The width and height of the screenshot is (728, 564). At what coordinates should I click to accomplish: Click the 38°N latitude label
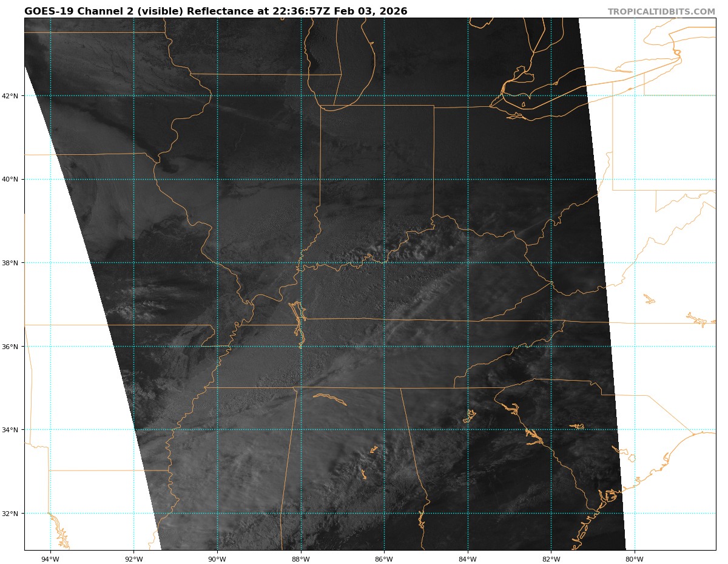(x=13, y=263)
